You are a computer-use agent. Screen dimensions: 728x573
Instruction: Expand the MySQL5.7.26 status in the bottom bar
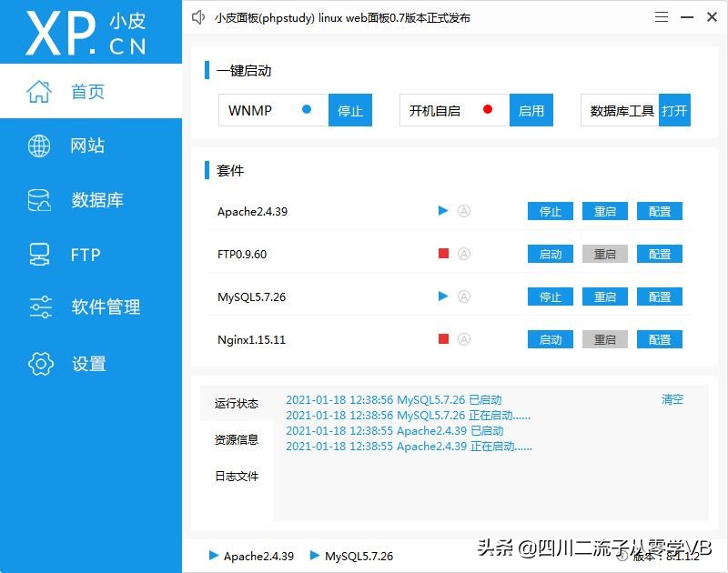point(313,556)
